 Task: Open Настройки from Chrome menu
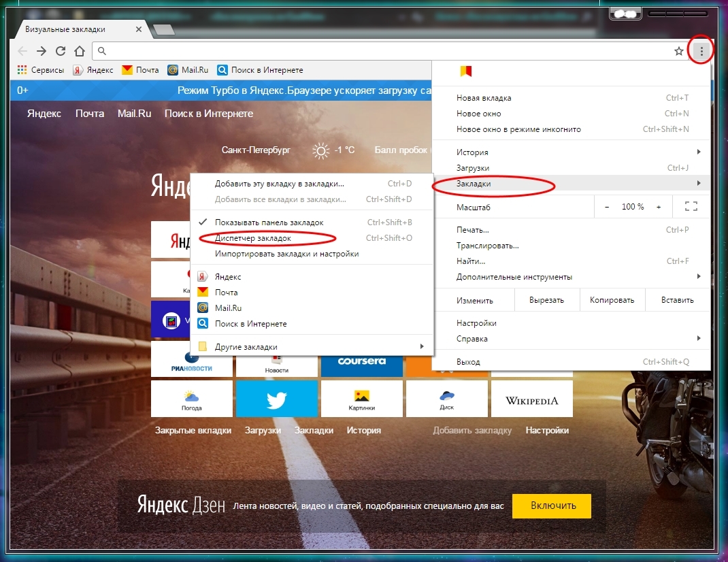571,323
